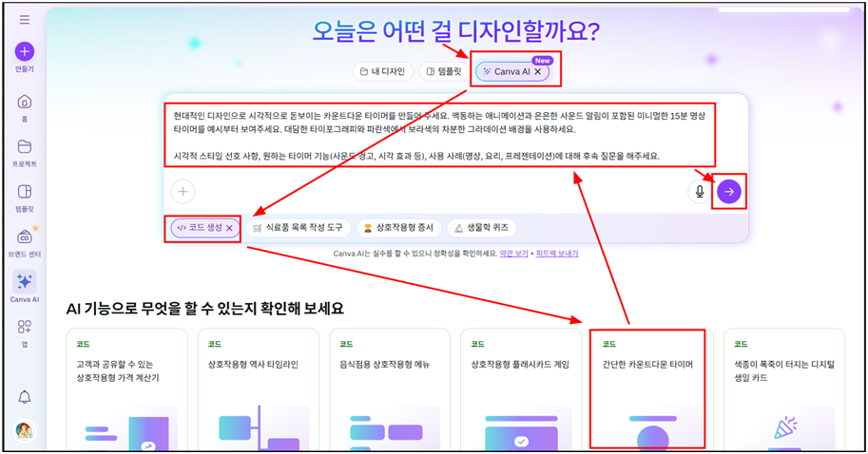Click the microphone voice input icon
Image resolution: width=868 pixels, height=454 pixels.
700,191
